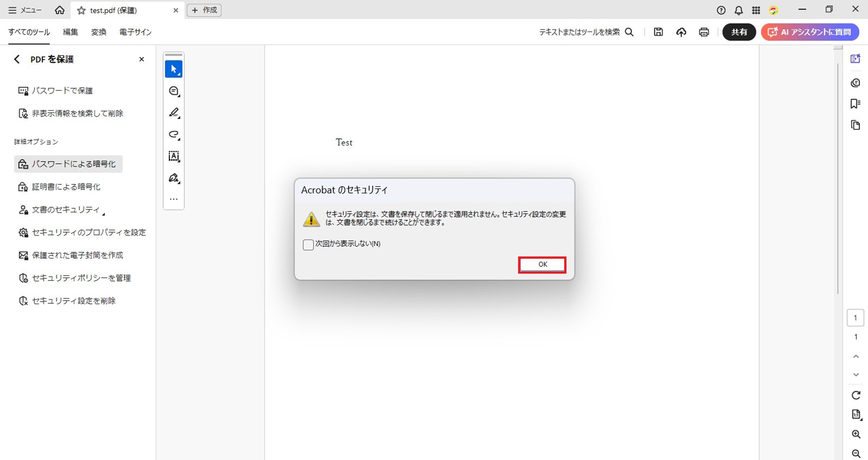Click the rotate page icon
868x460 pixels.
[856, 395]
